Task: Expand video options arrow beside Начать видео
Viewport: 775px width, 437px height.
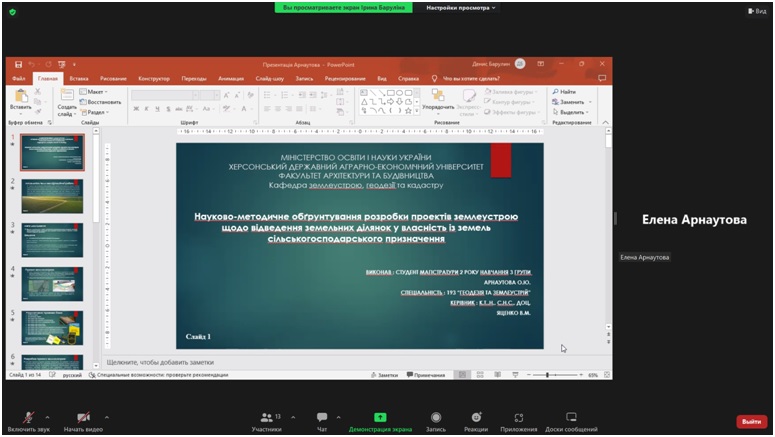Action: point(107,418)
